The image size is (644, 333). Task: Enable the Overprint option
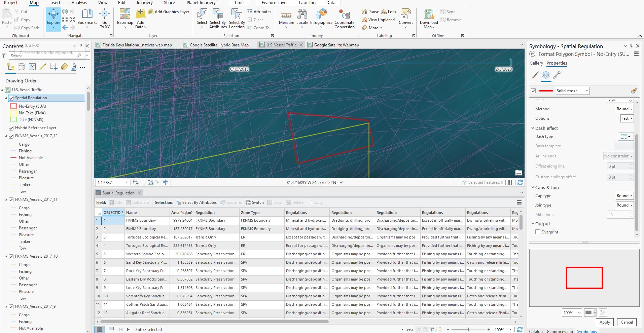click(x=538, y=232)
